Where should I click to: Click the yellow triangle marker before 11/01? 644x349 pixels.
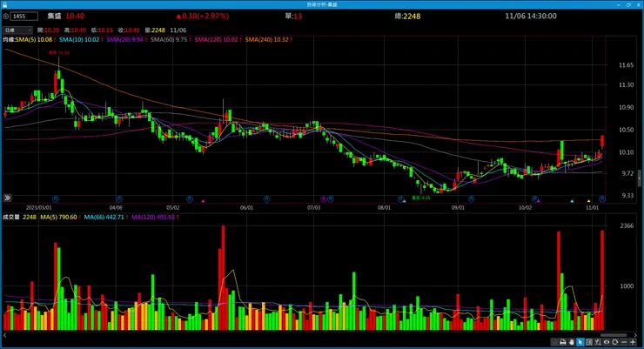(588, 201)
